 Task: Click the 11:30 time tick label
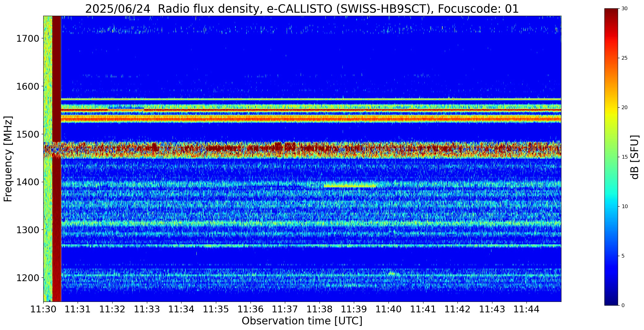click(x=43, y=309)
